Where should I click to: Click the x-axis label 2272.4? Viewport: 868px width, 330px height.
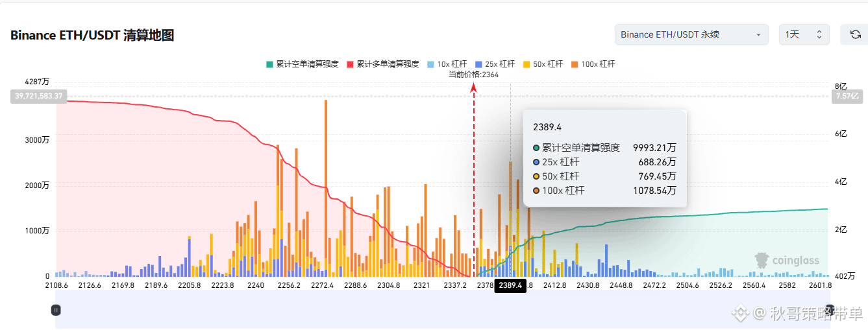click(322, 285)
